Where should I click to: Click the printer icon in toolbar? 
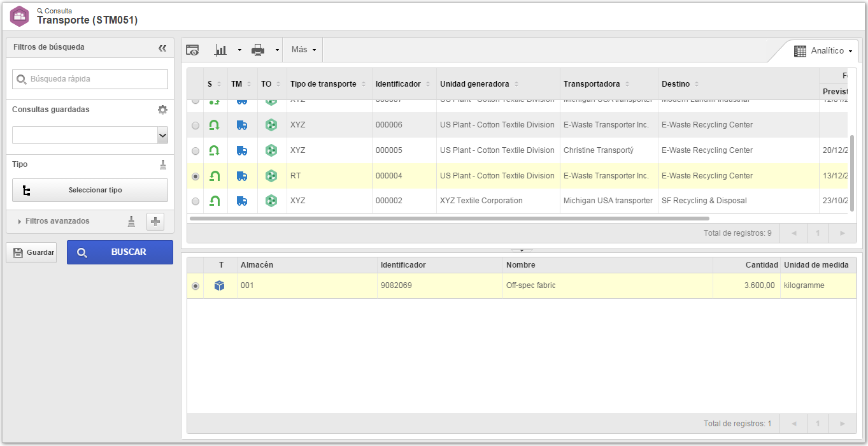(x=258, y=50)
